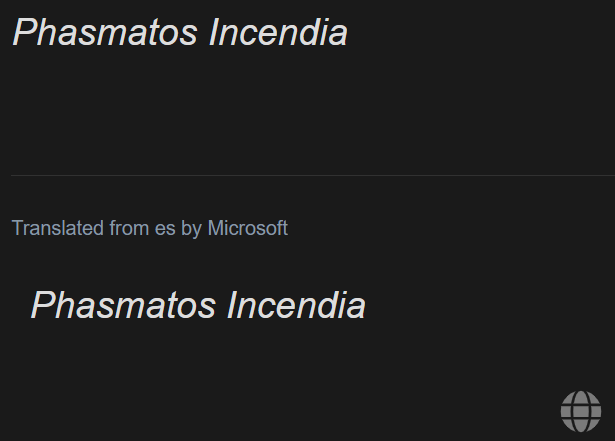Click the globe translation icon
The image size is (615, 441).
coord(581,411)
